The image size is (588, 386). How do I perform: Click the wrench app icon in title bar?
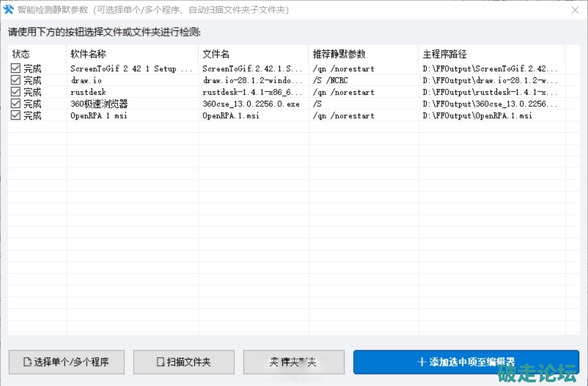click(9, 10)
